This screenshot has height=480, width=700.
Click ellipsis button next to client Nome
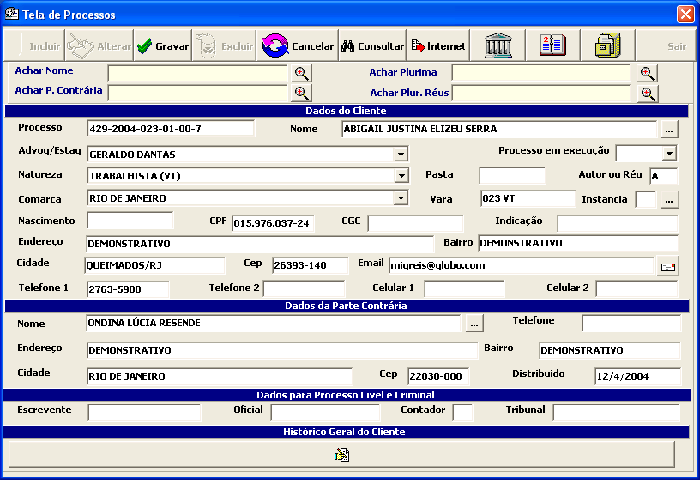click(x=669, y=129)
